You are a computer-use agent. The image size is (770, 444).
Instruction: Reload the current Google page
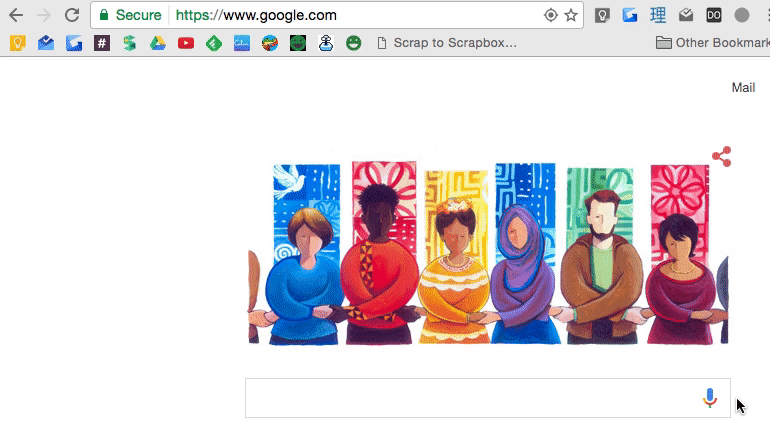tap(72, 15)
